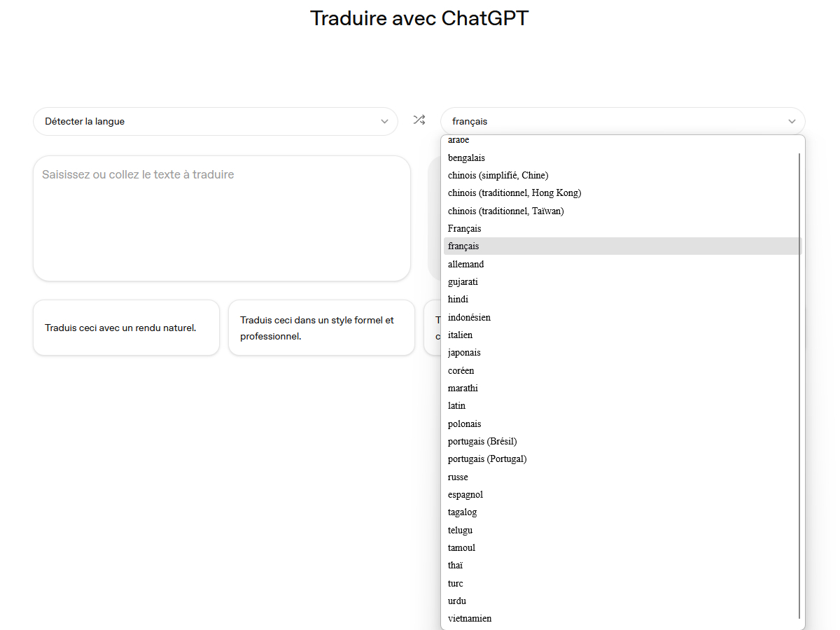Click the swap languages shuffle icon
The width and height of the screenshot is (840, 630).
coord(419,120)
